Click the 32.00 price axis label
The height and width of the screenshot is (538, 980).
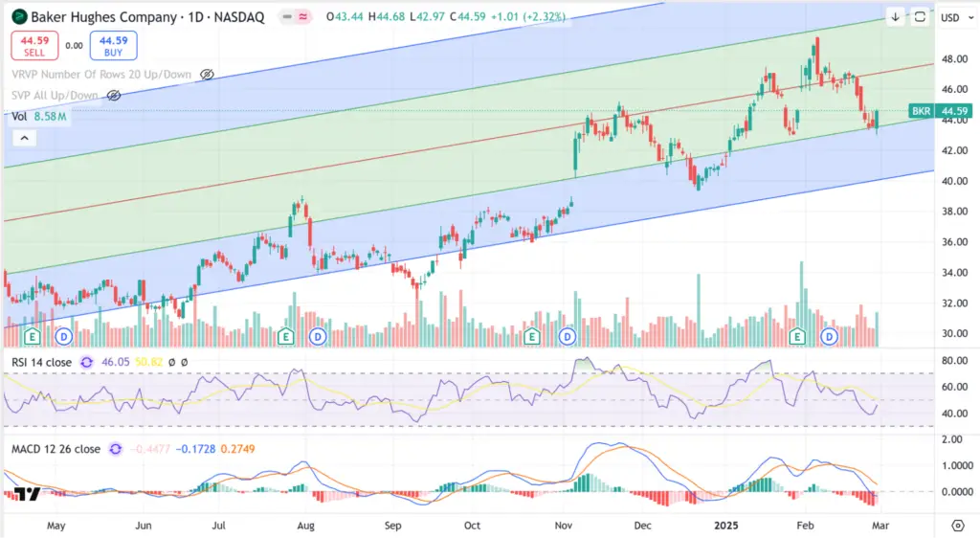pyautogui.click(x=954, y=303)
